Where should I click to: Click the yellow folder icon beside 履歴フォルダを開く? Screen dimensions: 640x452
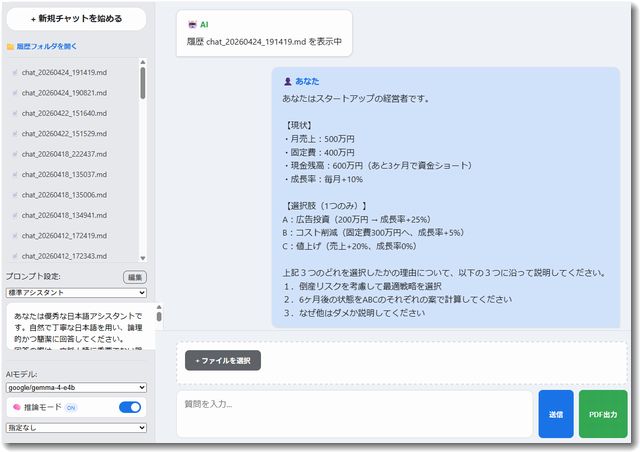coord(11,47)
